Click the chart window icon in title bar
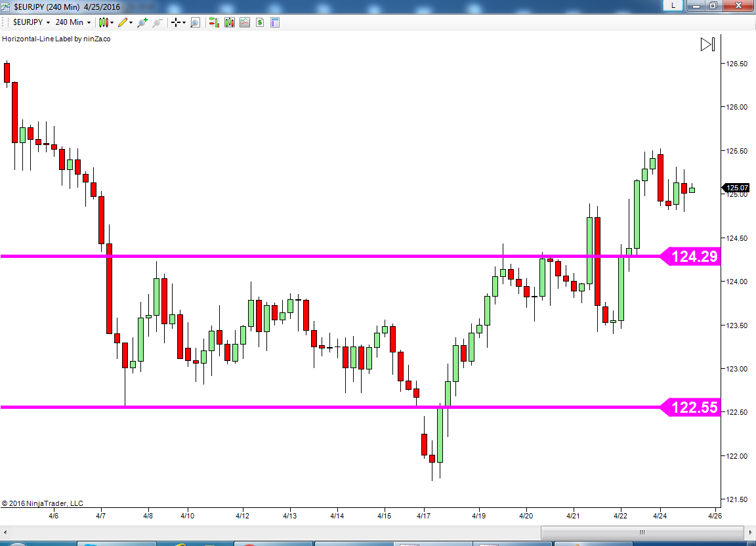This screenshot has width=756, height=546. click(5, 7)
